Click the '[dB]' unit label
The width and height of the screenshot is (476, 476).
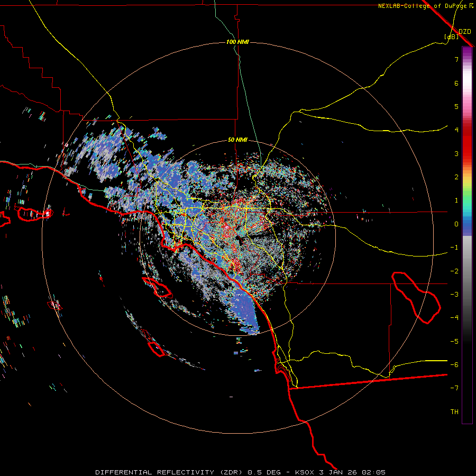452,37
